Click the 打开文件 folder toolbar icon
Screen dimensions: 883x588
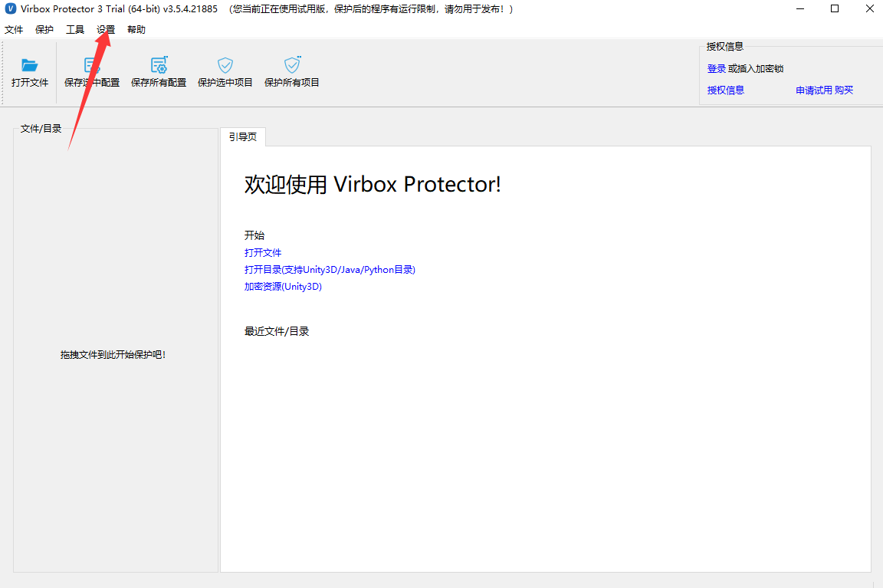[29, 65]
